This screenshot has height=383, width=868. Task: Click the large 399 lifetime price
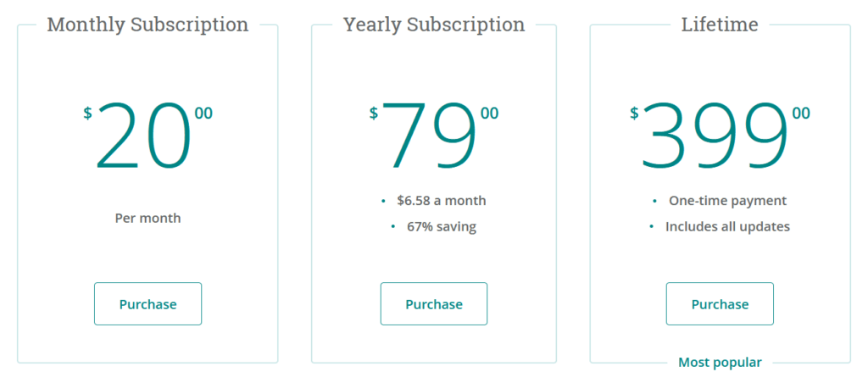[715, 136]
